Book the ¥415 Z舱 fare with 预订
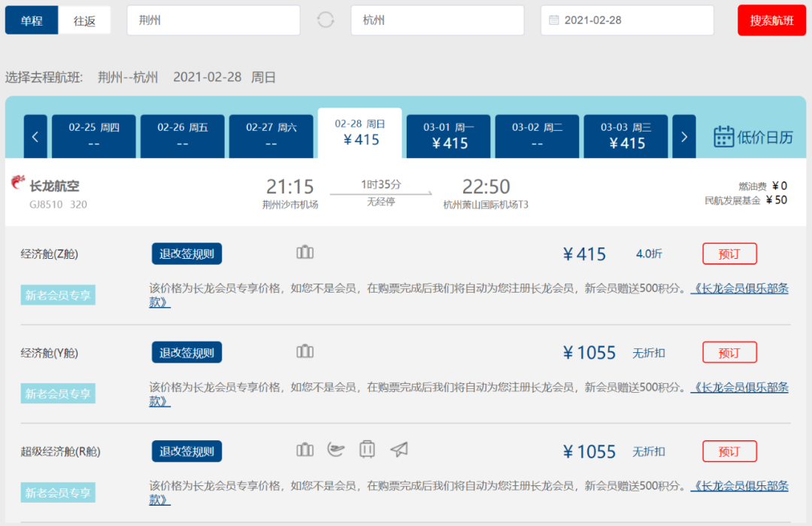The width and height of the screenshot is (812, 526). coord(729,254)
